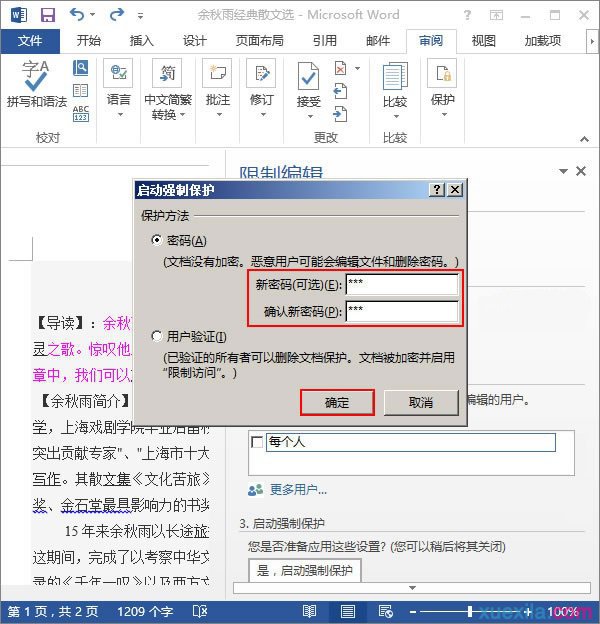Show word count ABC123 icon
This screenshot has height=624, width=600.
click(80, 113)
